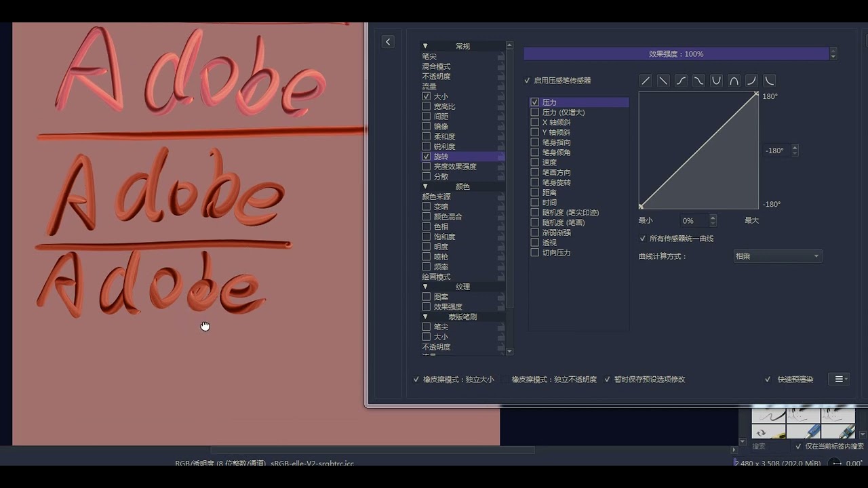The image size is (868, 488).
Task: Pick the L-shaped curve preset
Action: pyautogui.click(x=769, y=81)
